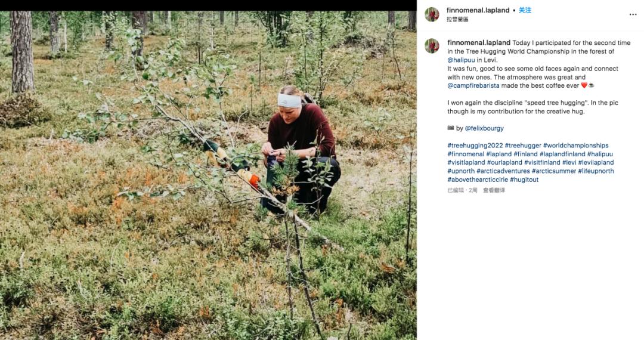Click the #levilapland hashtag
Viewport: 644px width, 340px height.
click(596, 163)
